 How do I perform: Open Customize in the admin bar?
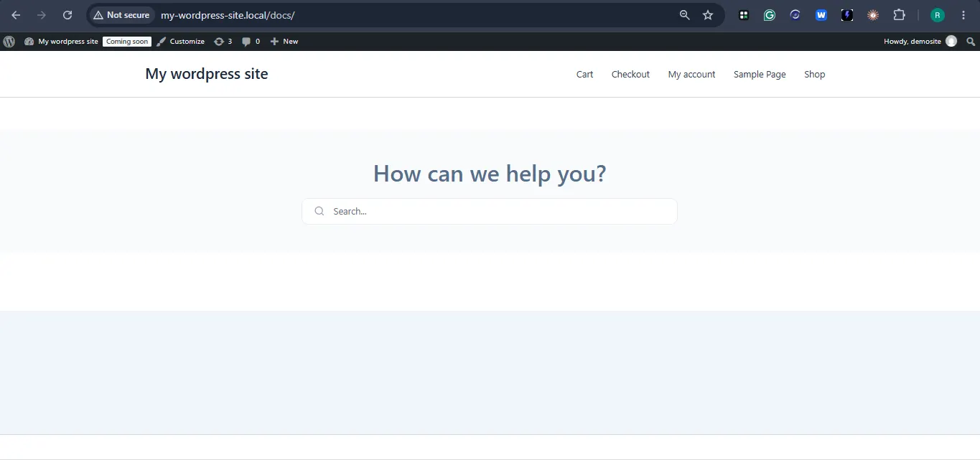point(180,42)
